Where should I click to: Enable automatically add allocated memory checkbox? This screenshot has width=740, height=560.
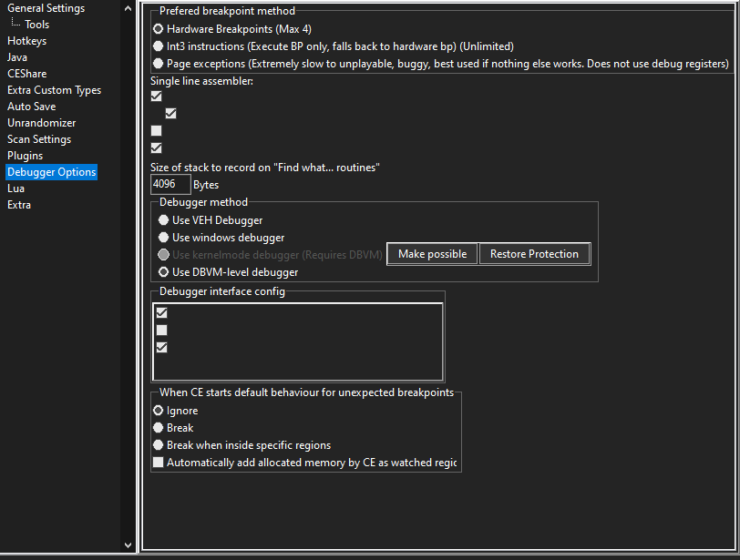click(159, 463)
